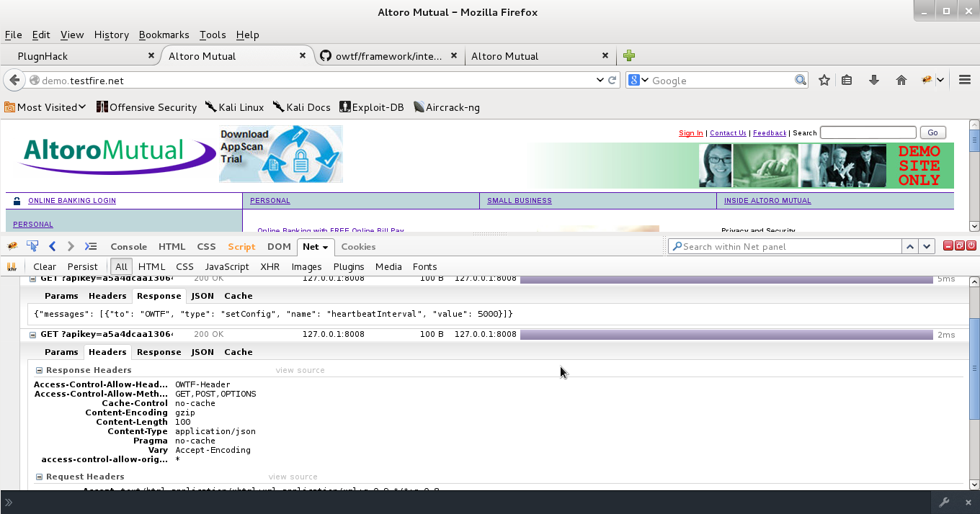Go to the Home page icon
This screenshot has height=514, width=980.
901,81
